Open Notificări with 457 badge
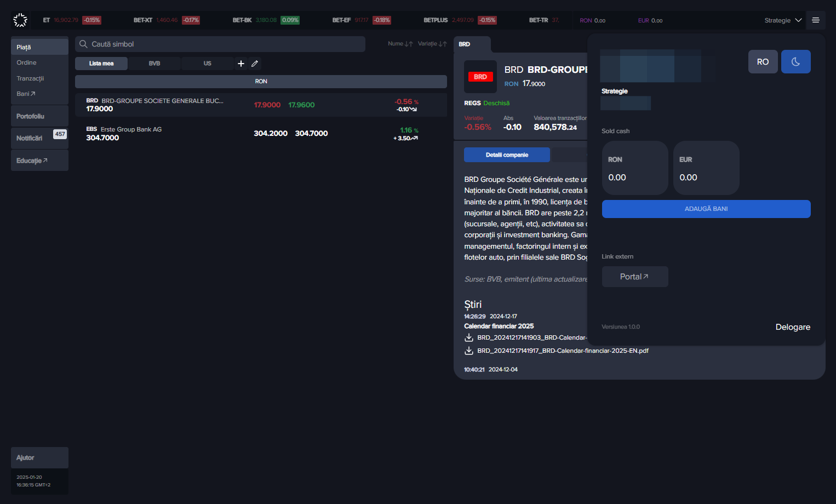 (x=39, y=138)
